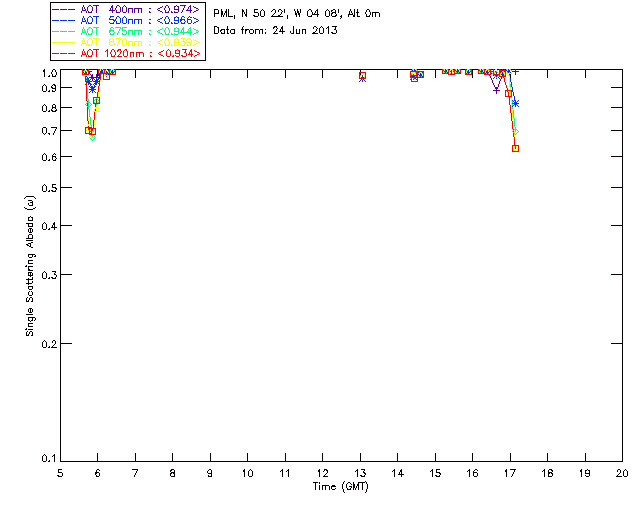The image size is (640, 512).
Task: Click the 'Time (GMT)' axis title
Action: (x=340, y=487)
